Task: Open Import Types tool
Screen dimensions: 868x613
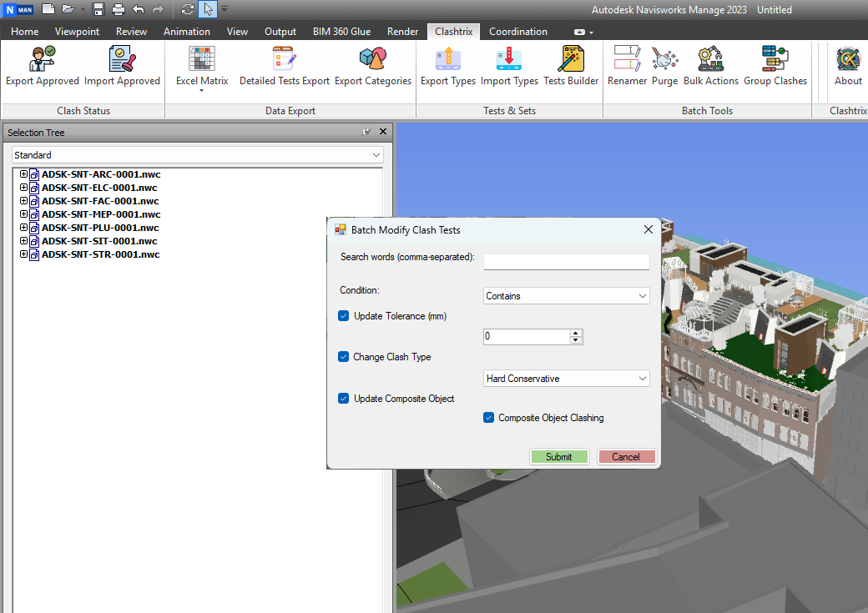Action: click(x=509, y=67)
